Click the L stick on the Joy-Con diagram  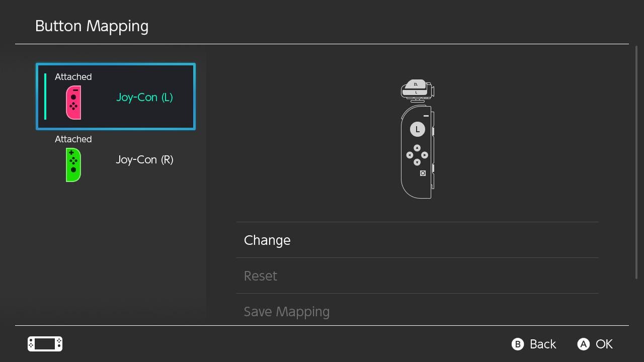tap(417, 129)
